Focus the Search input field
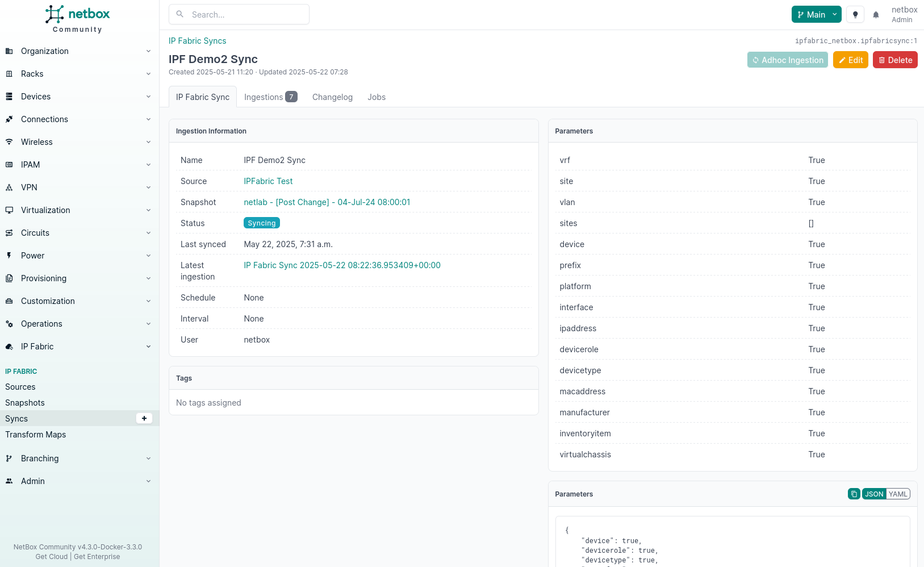The height and width of the screenshot is (567, 924). 239,14
